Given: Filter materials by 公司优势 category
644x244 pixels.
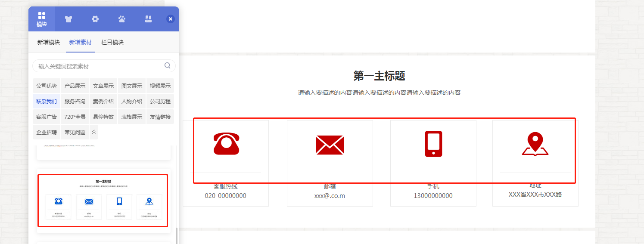Looking at the screenshot, I should 47,86.
